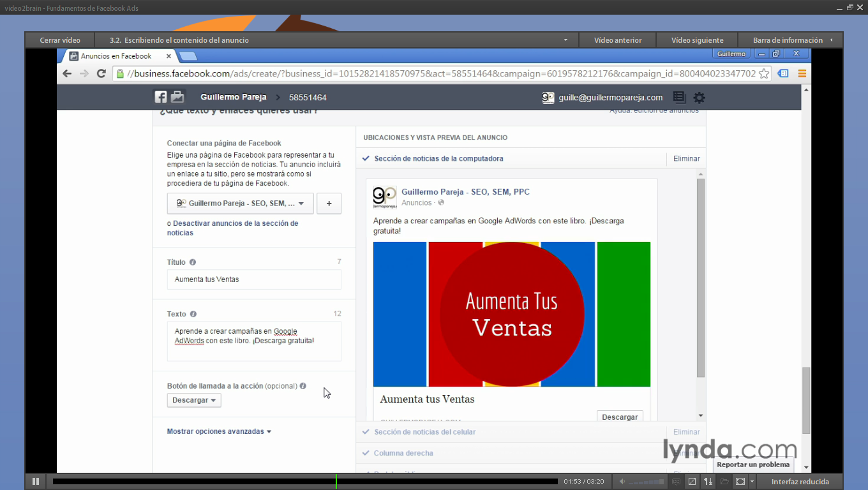868x490 pixels.
Task: Click the Guillermo Chrome profile button
Action: pyautogui.click(x=731, y=54)
